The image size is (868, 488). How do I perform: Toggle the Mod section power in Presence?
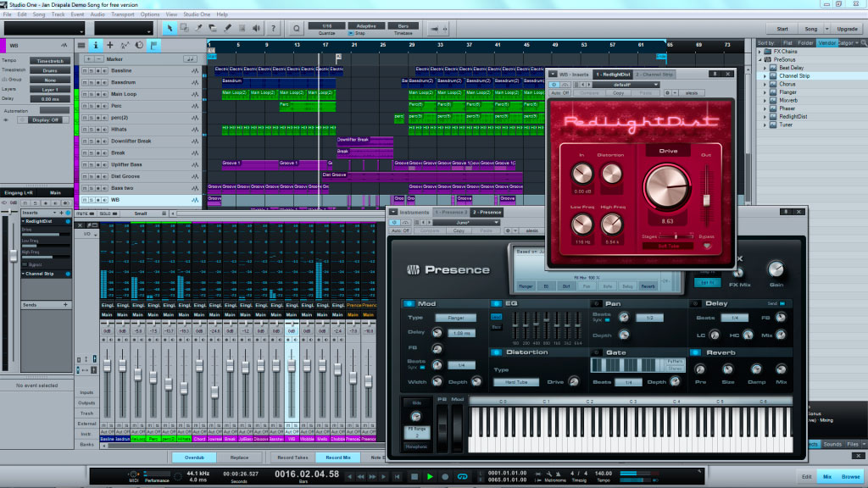pos(409,304)
